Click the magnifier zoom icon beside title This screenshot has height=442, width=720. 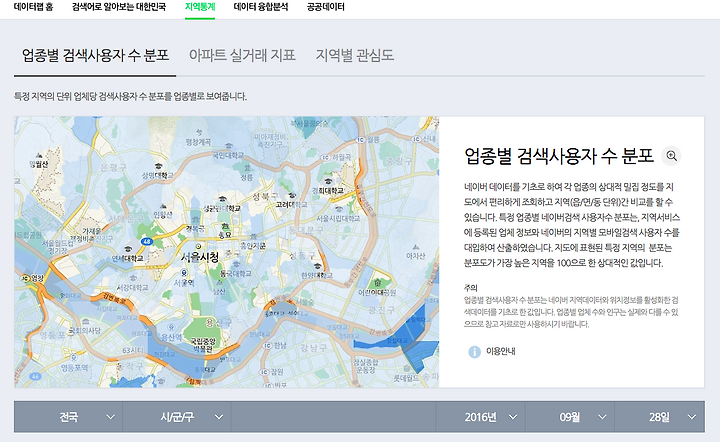(671, 156)
